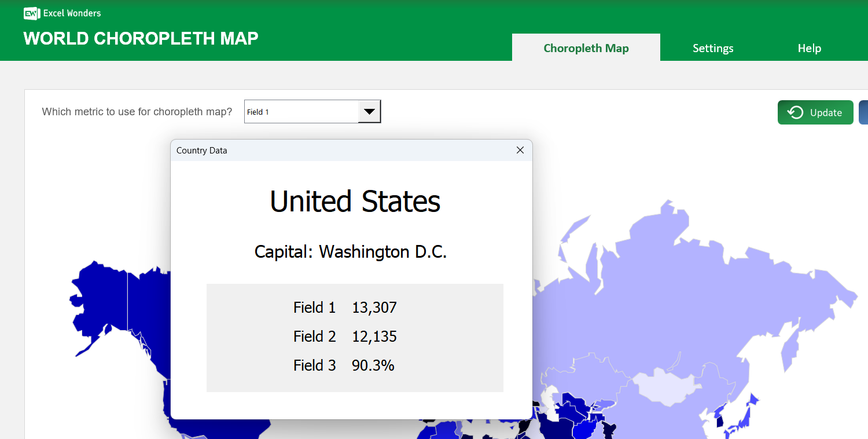Open the Help tab
The image size is (868, 439).
[x=809, y=48]
